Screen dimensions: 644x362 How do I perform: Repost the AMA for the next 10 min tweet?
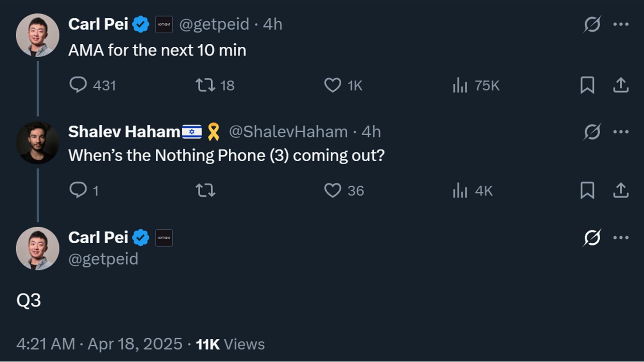(206, 85)
